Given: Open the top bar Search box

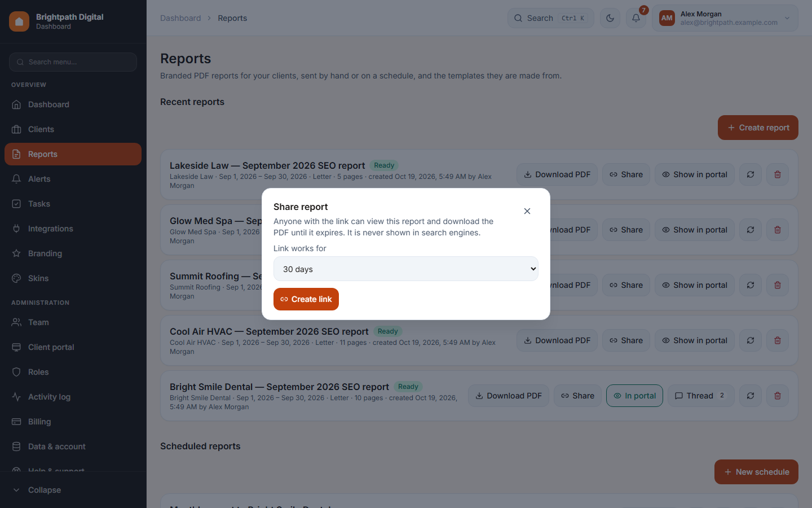Looking at the screenshot, I should point(551,18).
